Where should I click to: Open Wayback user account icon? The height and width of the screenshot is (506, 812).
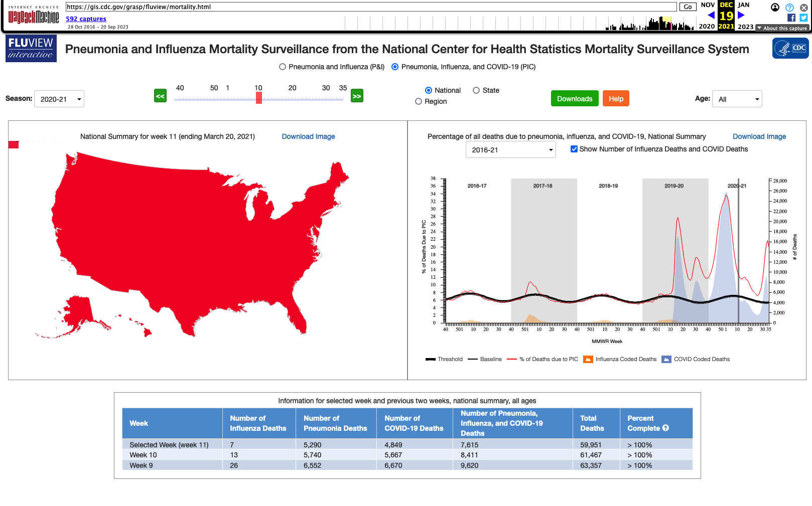pyautogui.click(x=775, y=7)
